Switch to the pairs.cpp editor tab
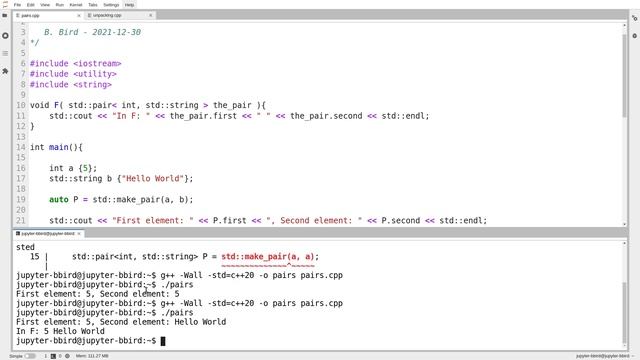640x360 pixels. tap(48, 15)
